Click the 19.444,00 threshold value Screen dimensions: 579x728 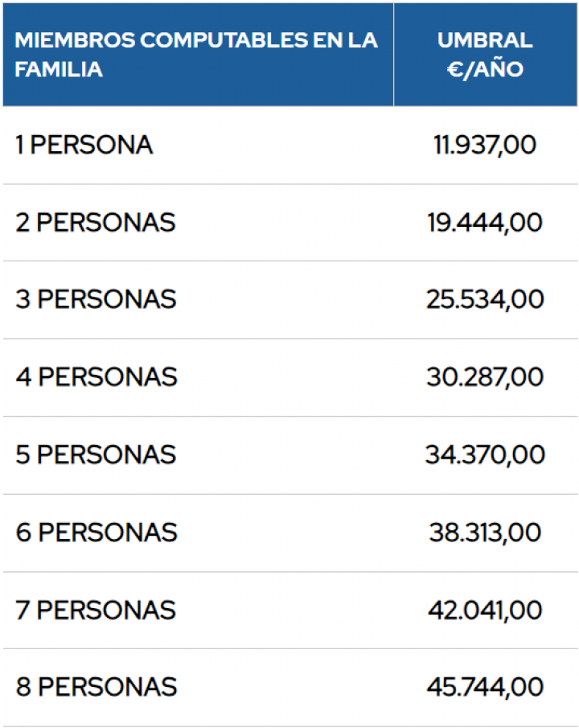pos(485,223)
